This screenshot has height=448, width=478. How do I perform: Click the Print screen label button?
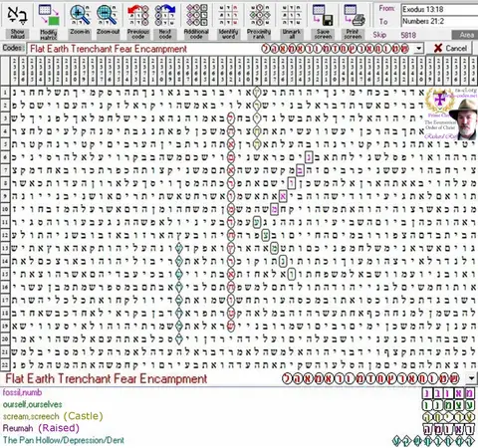click(353, 34)
